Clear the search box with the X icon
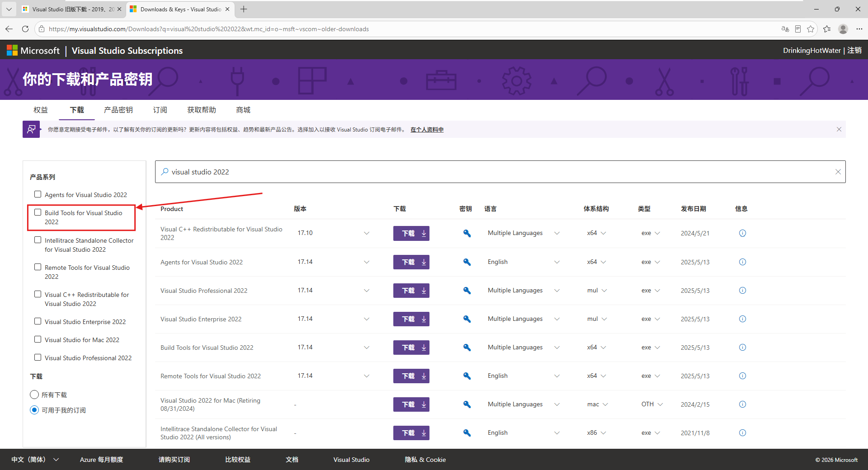Viewport: 868px width, 470px height. (x=838, y=172)
